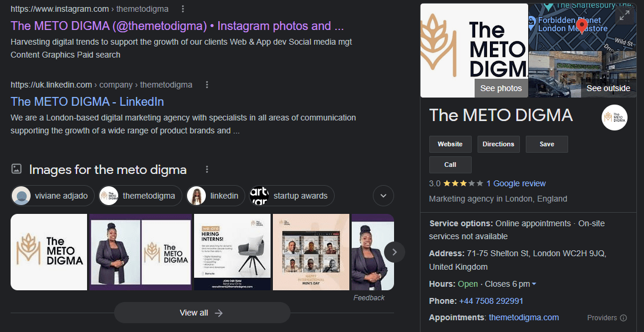The height and width of the screenshot is (332, 644).
Task: Expand opening hours dropdown arrow
Action: pos(534,284)
